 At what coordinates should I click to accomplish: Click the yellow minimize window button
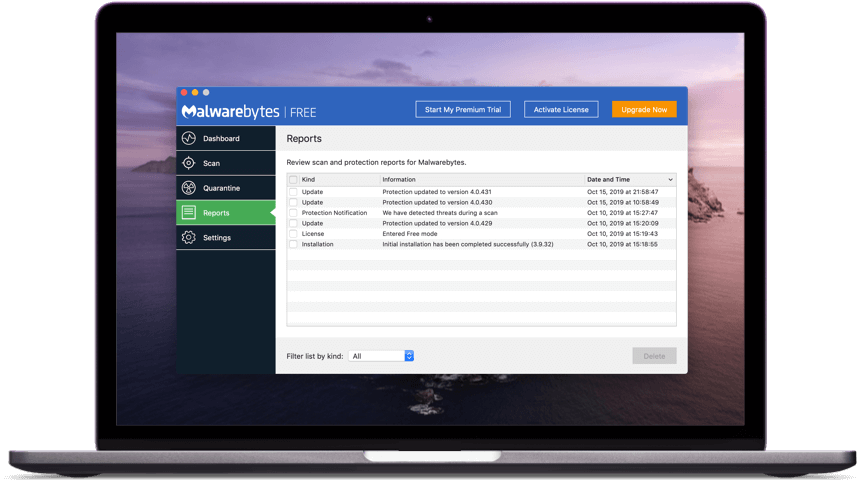click(x=195, y=93)
